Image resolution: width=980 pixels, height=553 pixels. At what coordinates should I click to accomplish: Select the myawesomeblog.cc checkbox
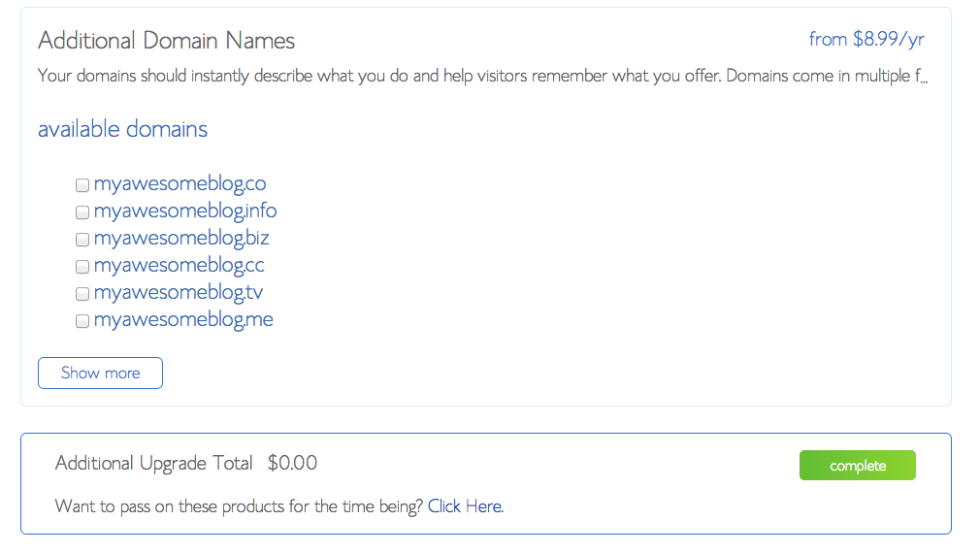point(82,267)
